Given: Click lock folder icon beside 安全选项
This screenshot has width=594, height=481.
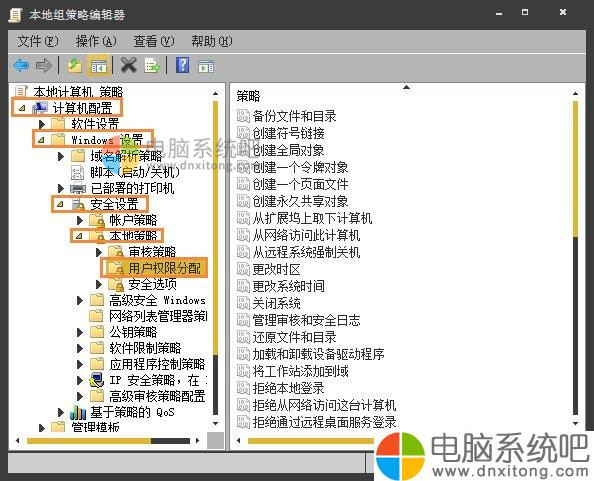Looking at the screenshot, I should [x=116, y=284].
